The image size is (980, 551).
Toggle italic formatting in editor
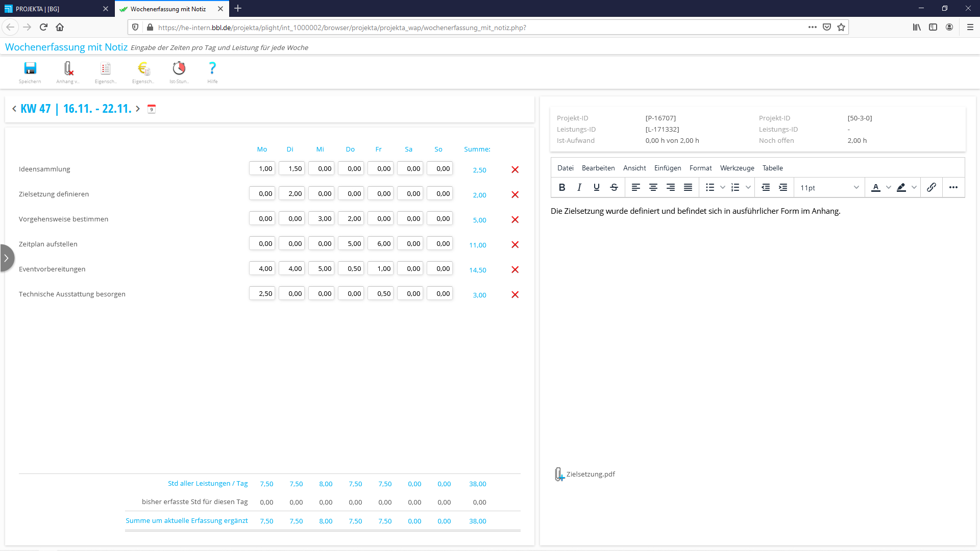579,188
